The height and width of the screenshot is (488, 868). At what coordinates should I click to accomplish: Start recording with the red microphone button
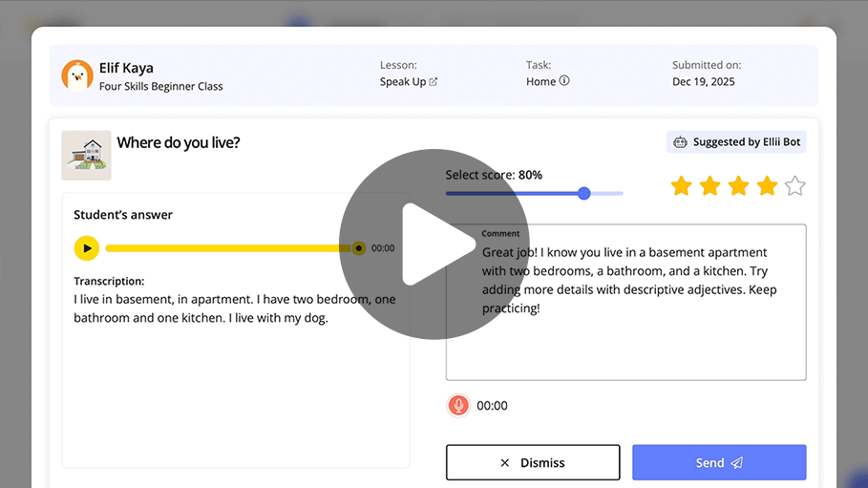click(x=458, y=406)
